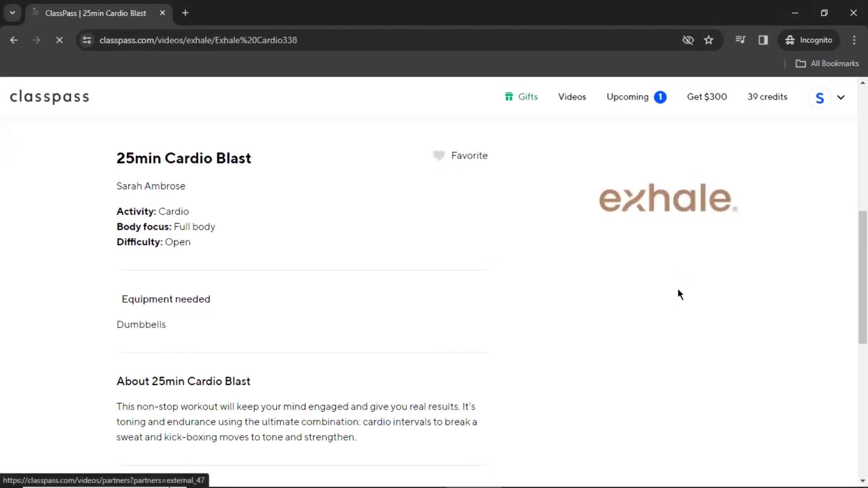Click the third-party cookies blocked icon

coord(688,40)
